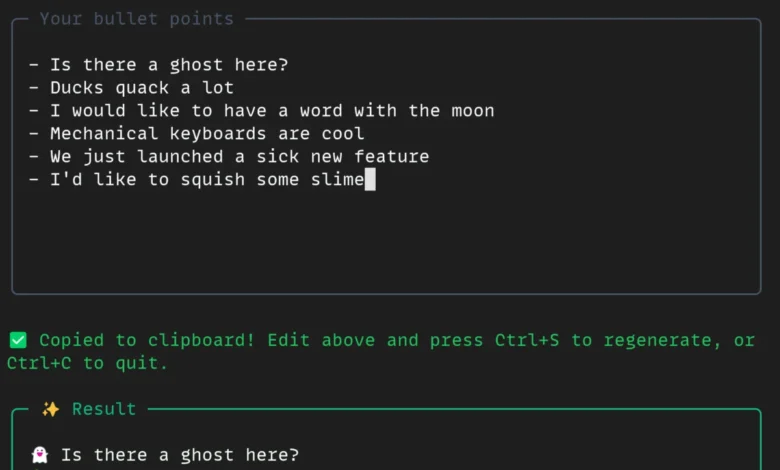The width and height of the screenshot is (780, 470).
Task: Click the word "regenerate" in the status line
Action: click(x=662, y=340)
